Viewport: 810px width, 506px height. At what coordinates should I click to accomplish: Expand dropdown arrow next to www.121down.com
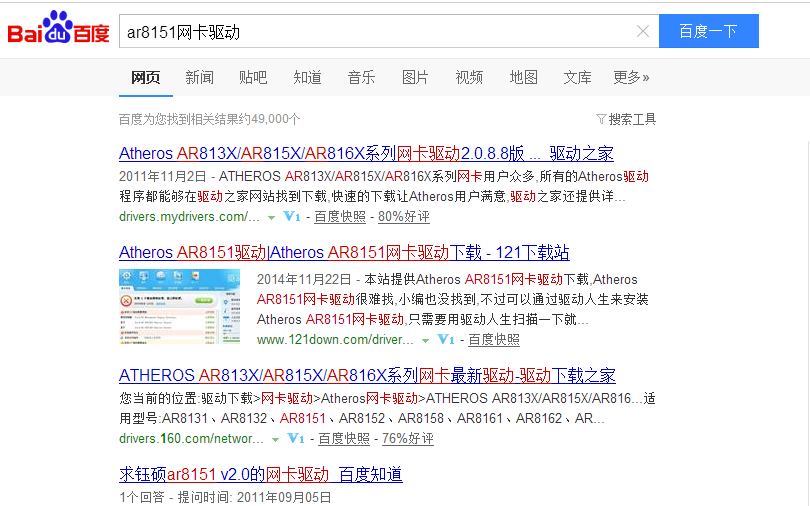coord(425,341)
